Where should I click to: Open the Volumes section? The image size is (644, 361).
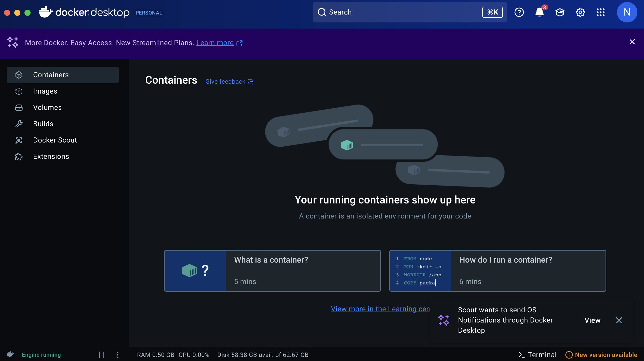(x=47, y=108)
